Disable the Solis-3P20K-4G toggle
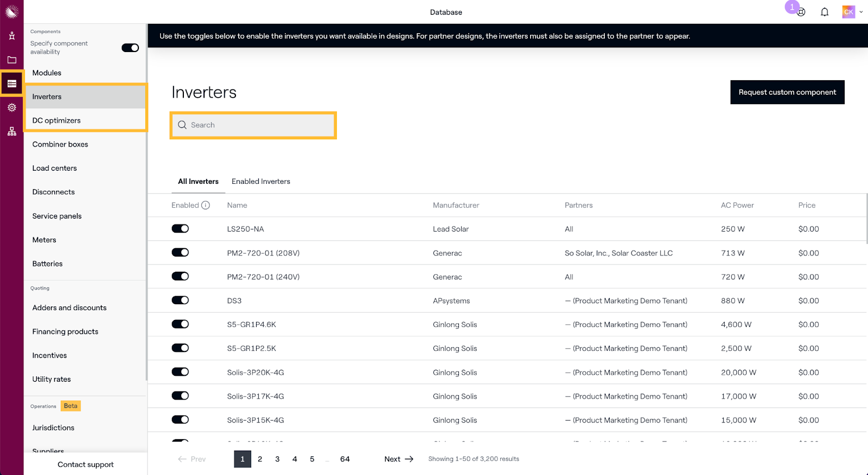 (x=180, y=372)
